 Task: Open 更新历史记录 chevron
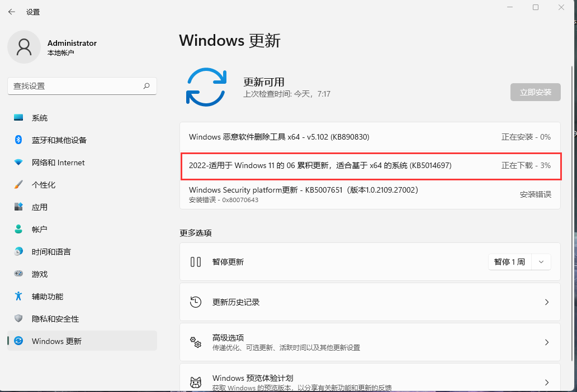point(547,302)
